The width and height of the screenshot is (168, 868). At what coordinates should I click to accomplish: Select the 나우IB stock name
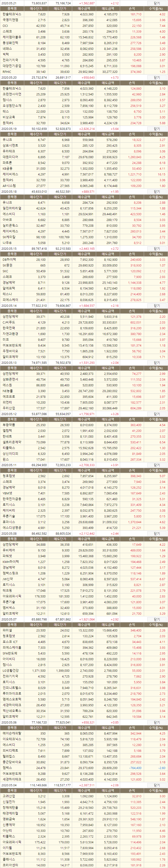pyautogui.click(x=7, y=242)
